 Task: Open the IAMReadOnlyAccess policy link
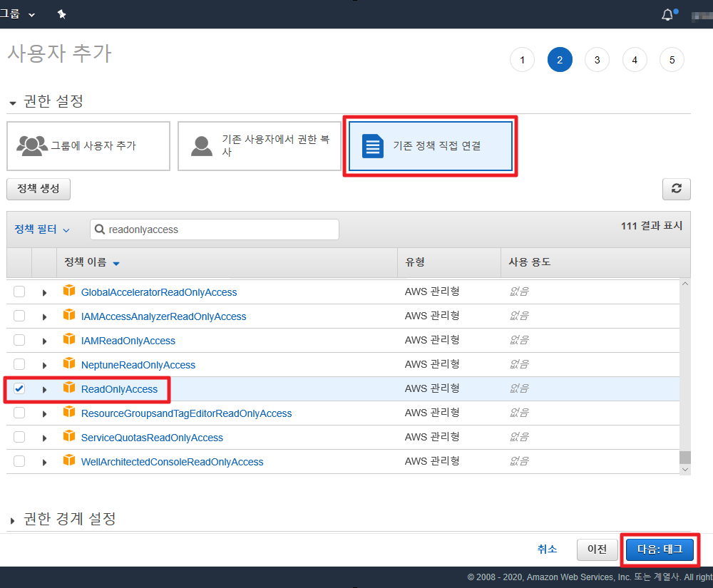click(x=128, y=341)
